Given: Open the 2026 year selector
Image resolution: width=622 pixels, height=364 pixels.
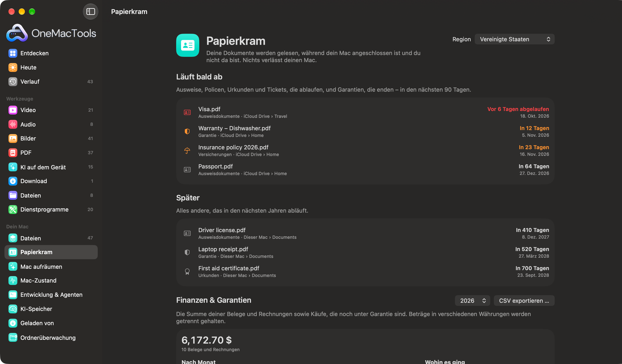Looking at the screenshot, I should (x=472, y=301).
